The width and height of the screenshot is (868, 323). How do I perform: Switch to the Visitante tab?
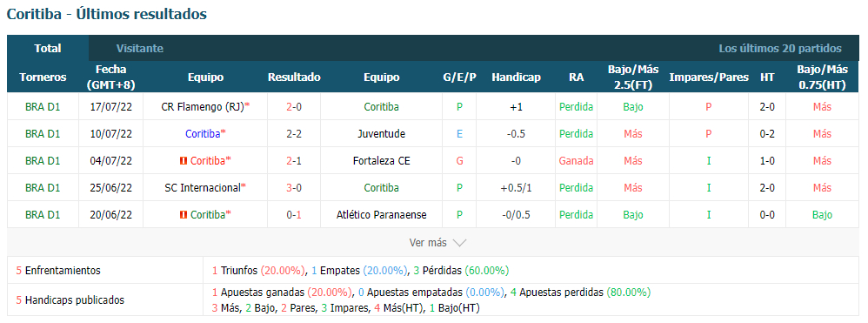click(x=139, y=48)
